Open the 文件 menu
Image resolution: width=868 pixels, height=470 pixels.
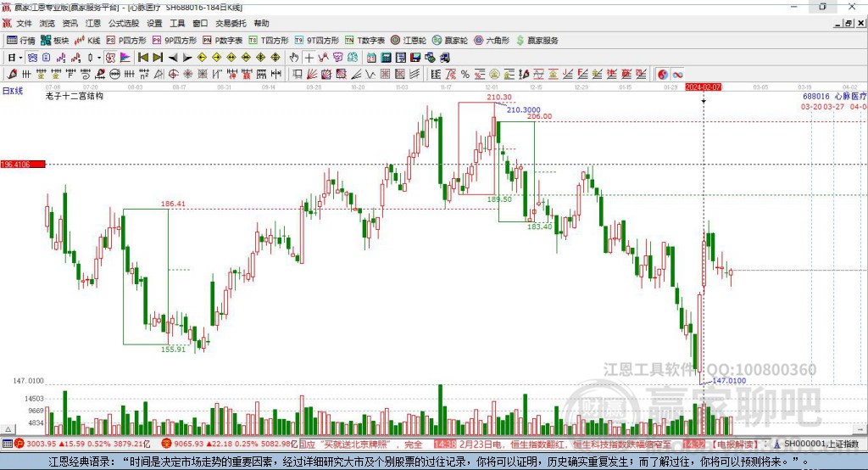(x=24, y=23)
